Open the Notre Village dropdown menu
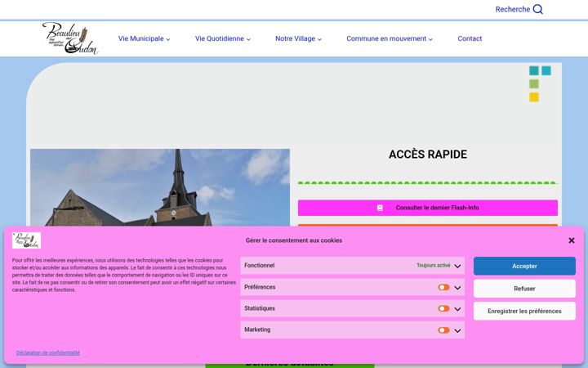The image size is (588, 368). pyautogui.click(x=299, y=38)
